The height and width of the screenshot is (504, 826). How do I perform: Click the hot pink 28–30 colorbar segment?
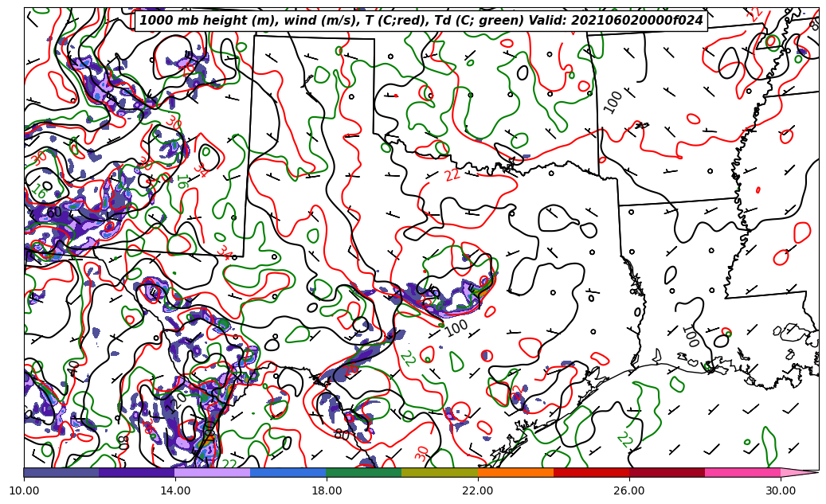742,472
